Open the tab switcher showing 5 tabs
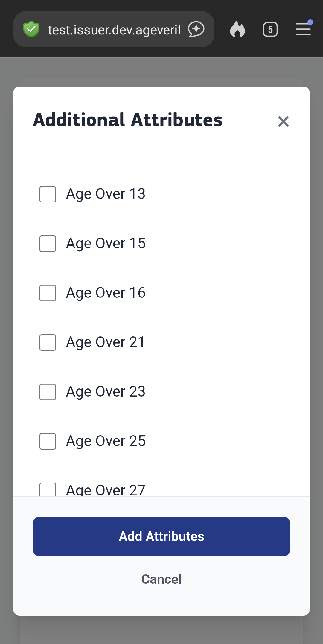 coord(270,29)
